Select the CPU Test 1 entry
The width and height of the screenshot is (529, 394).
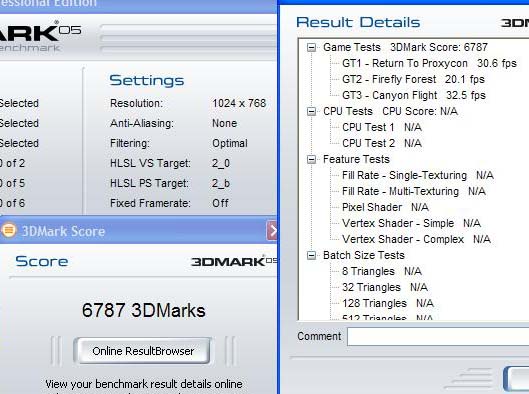click(x=382, y=128)
